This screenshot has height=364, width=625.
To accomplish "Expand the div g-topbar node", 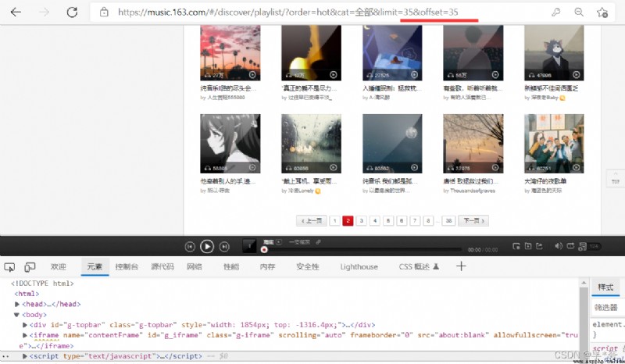I will point(25,325).
